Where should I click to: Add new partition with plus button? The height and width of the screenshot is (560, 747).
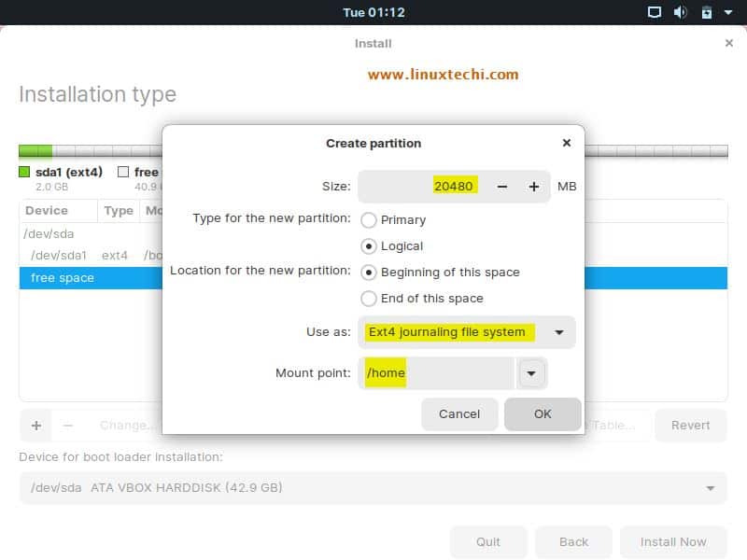(36, 426)
